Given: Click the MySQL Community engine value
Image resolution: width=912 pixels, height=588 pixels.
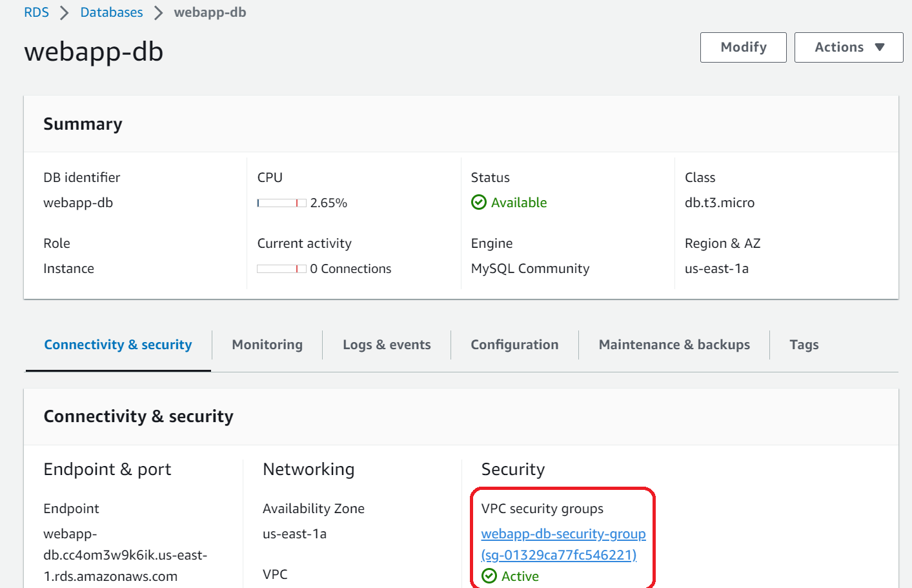Looking at the screenshot, I should point(530,269).
